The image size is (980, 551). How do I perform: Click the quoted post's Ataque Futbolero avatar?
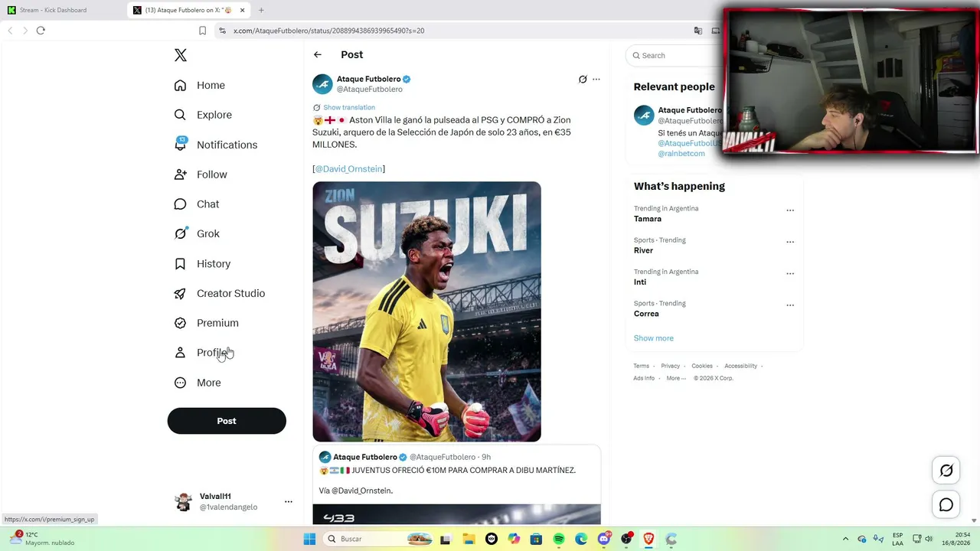tap(325, 457)
